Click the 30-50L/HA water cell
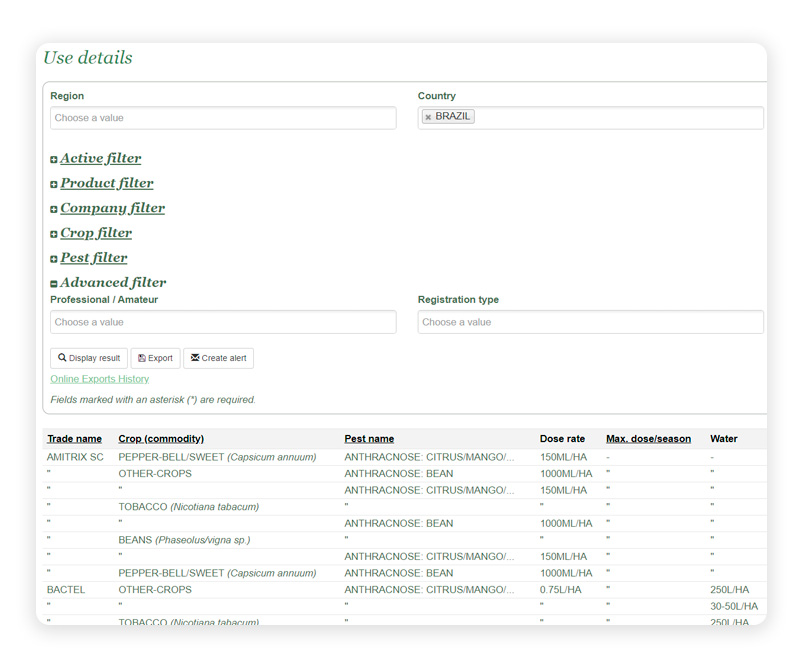The image size is (800, 667). point(734,606)
